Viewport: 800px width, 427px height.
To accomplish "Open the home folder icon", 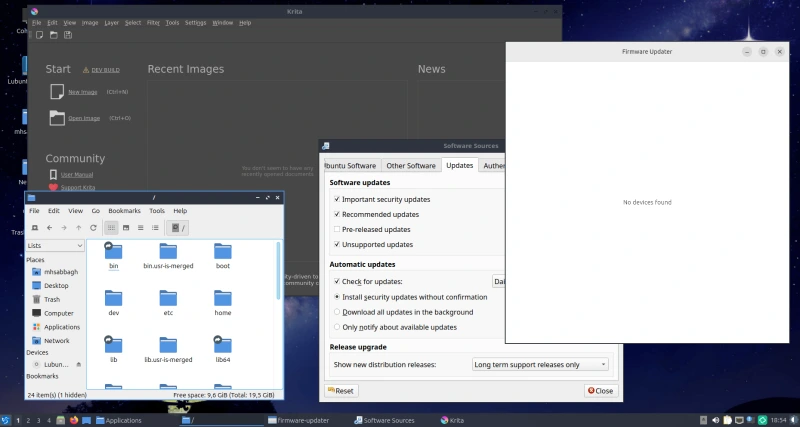I will coord(222,298).
